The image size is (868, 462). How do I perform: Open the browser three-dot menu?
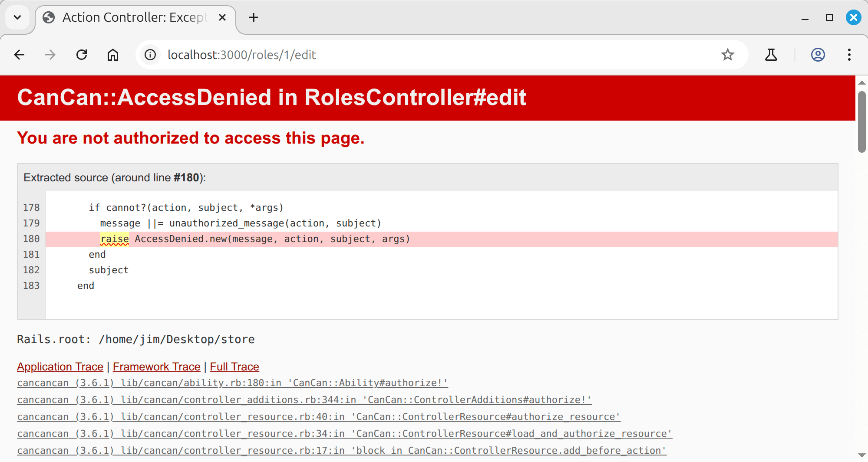point(849,55)
